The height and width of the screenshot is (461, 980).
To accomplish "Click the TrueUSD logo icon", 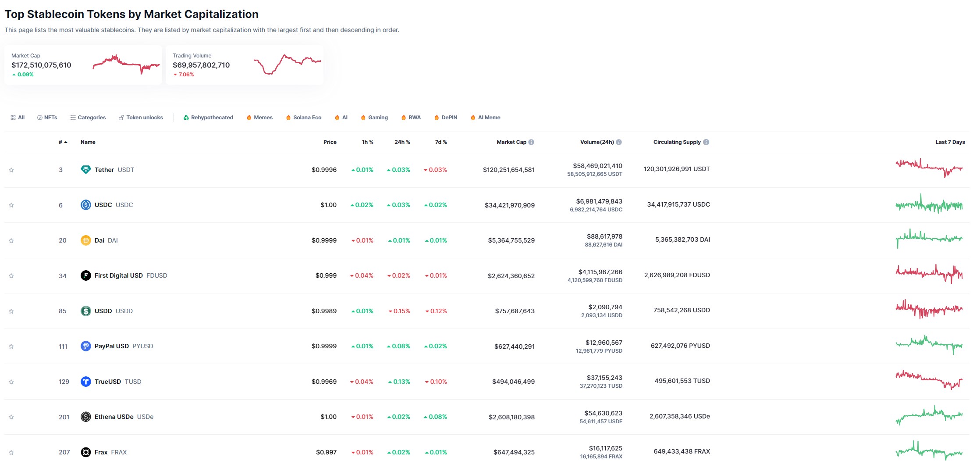I will 86,382.
